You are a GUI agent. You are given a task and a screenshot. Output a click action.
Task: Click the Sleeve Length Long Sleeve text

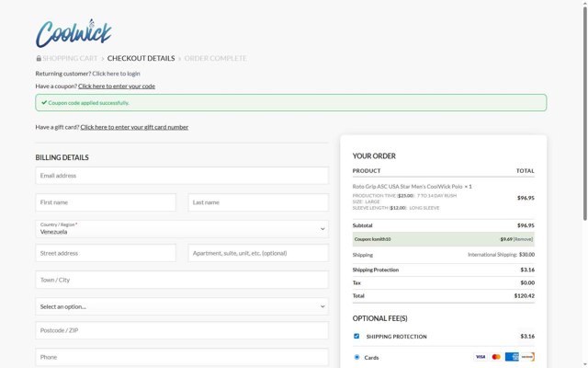396,208
